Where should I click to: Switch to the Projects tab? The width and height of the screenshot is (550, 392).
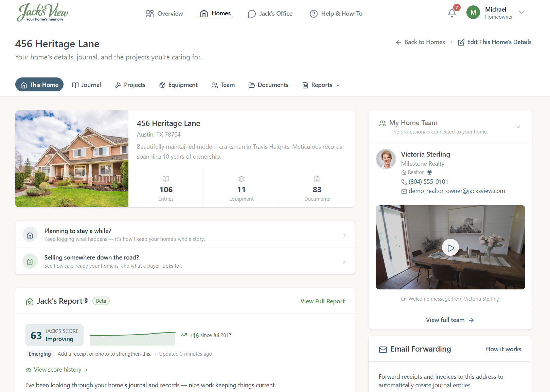click(130, 85)
